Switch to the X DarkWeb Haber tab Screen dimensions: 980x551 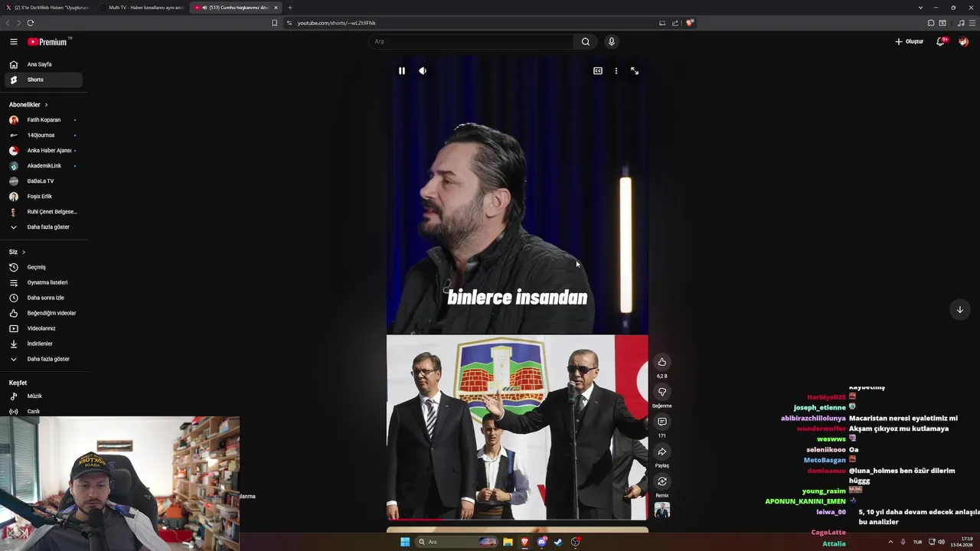point(47,8)
